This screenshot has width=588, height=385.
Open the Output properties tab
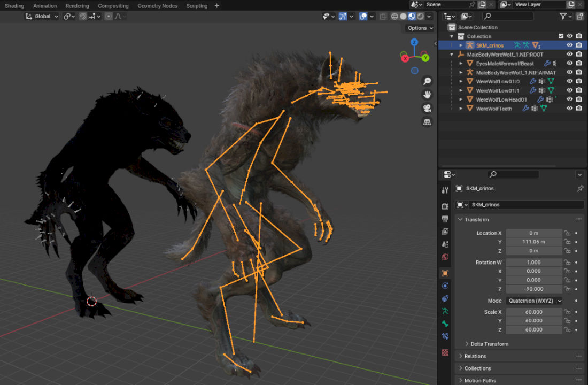[445, 219]
